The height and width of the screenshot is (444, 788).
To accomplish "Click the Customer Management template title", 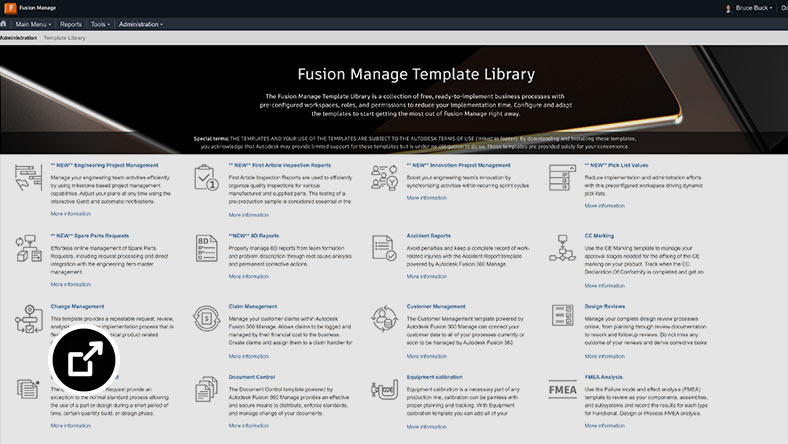I will (436, 306).
